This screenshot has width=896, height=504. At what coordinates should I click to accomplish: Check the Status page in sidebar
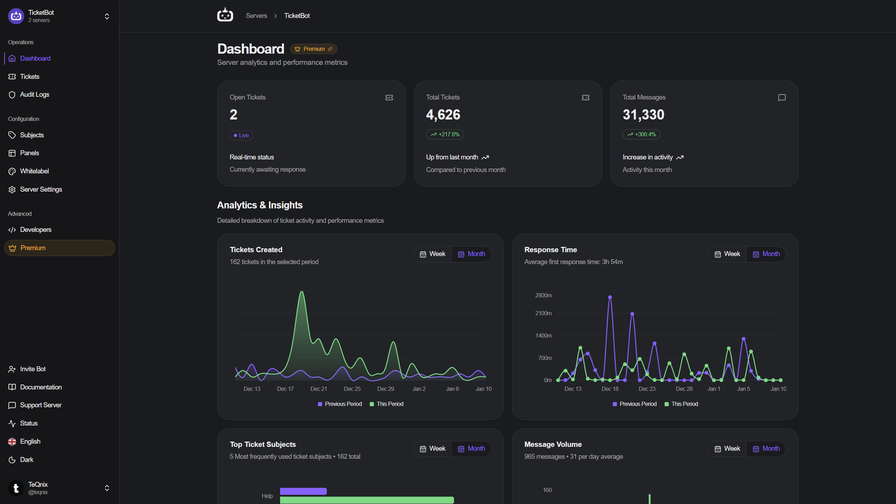click(x=29, y=423)
